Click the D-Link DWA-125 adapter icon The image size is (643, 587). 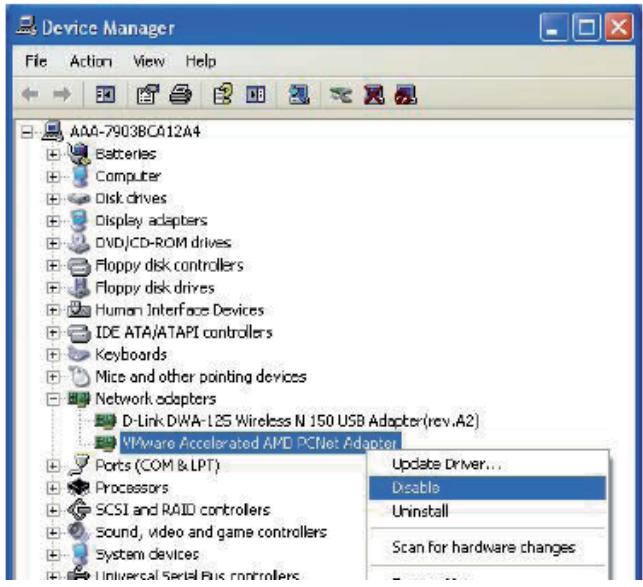[x=105, y=421]
